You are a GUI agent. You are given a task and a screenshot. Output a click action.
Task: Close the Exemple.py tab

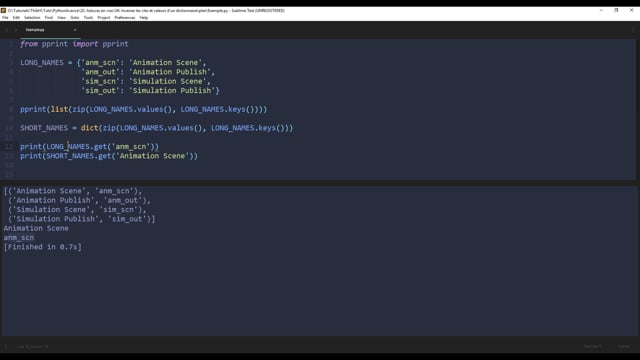(75, 30)
